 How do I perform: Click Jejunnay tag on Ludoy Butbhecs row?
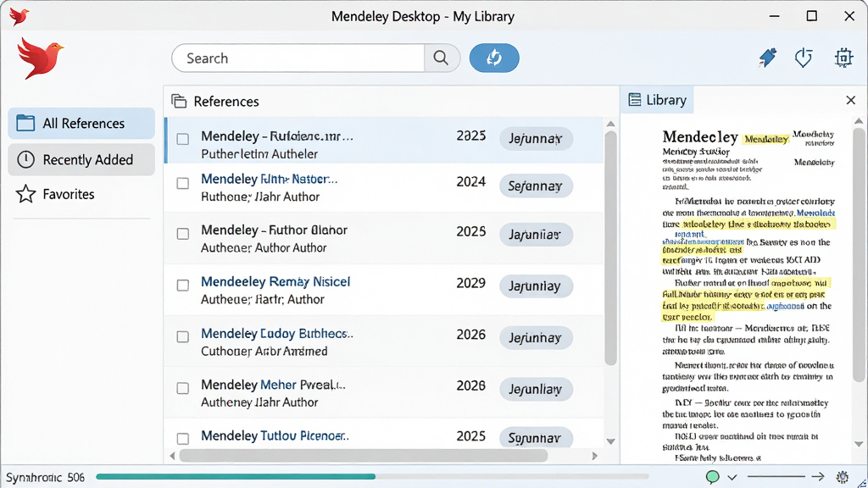[536, 337]
